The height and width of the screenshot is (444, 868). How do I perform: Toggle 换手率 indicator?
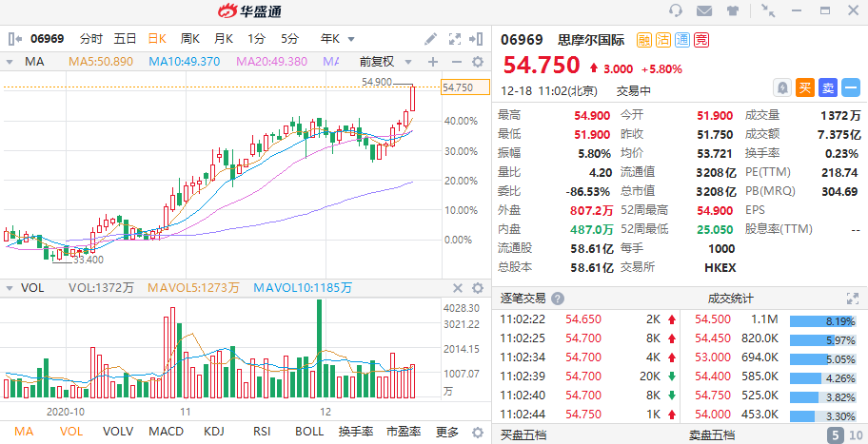tap(355, 432)
